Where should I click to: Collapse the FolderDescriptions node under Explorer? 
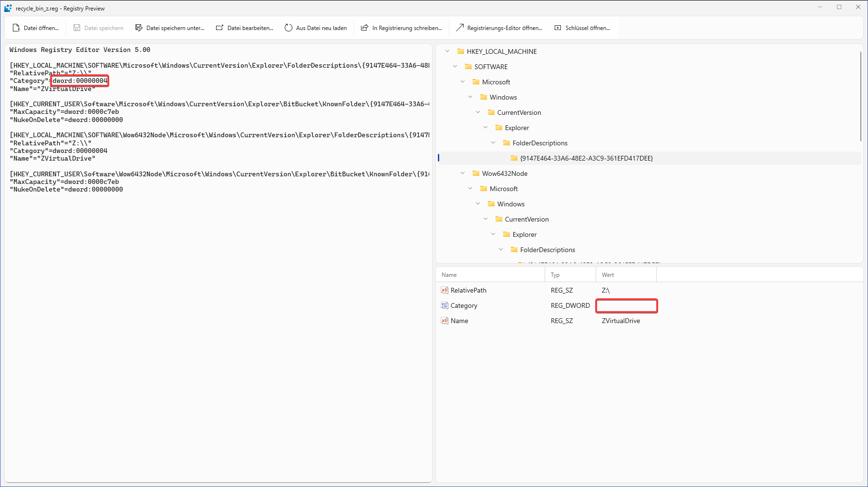click(493, 142)
